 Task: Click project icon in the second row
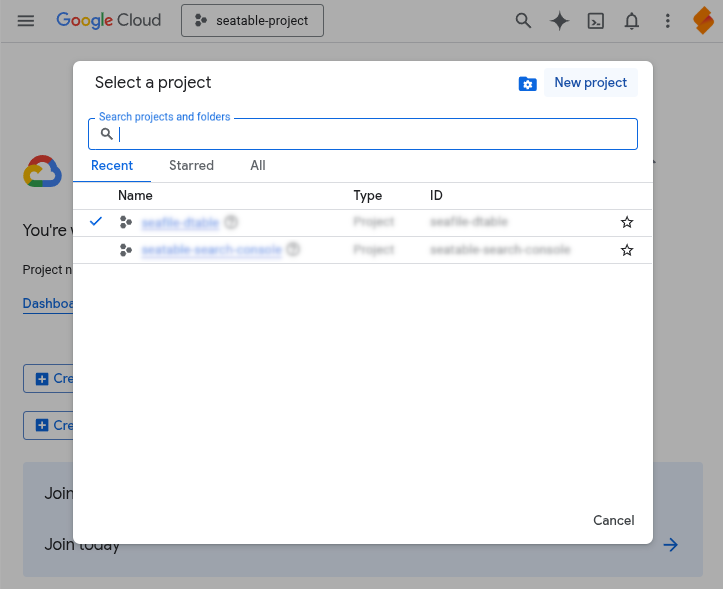(125, 250)
